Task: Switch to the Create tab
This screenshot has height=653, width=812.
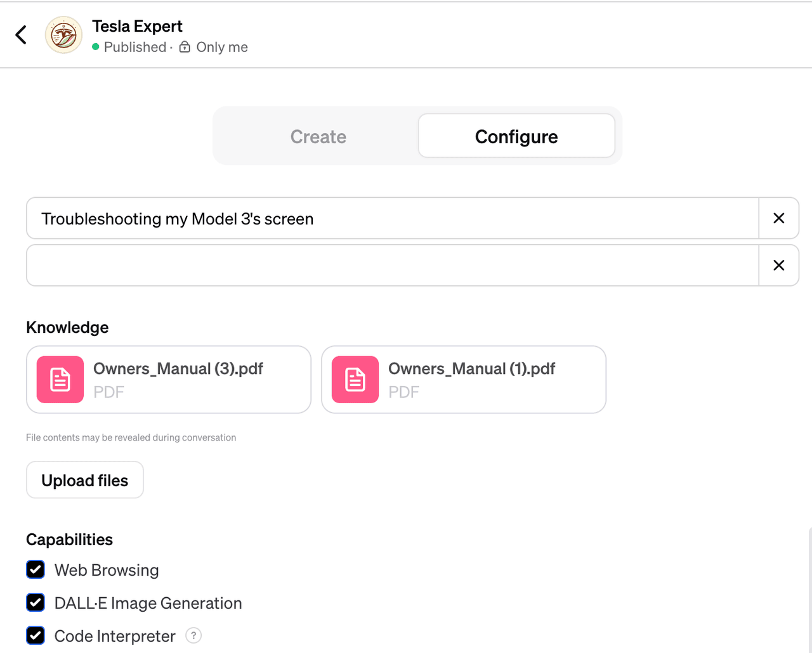Action: 318,136
